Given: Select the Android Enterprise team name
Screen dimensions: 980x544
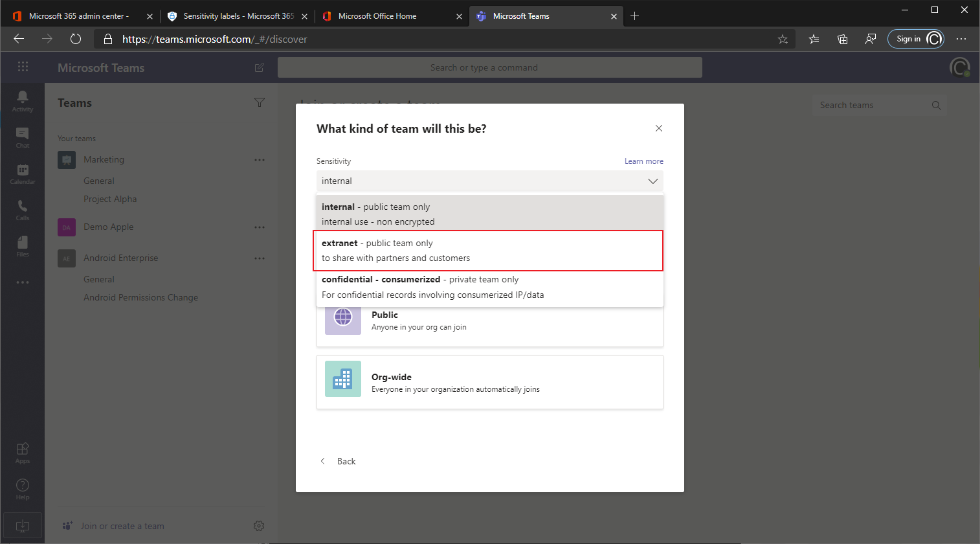Looking at the screenshot, I should pos(121,258).
